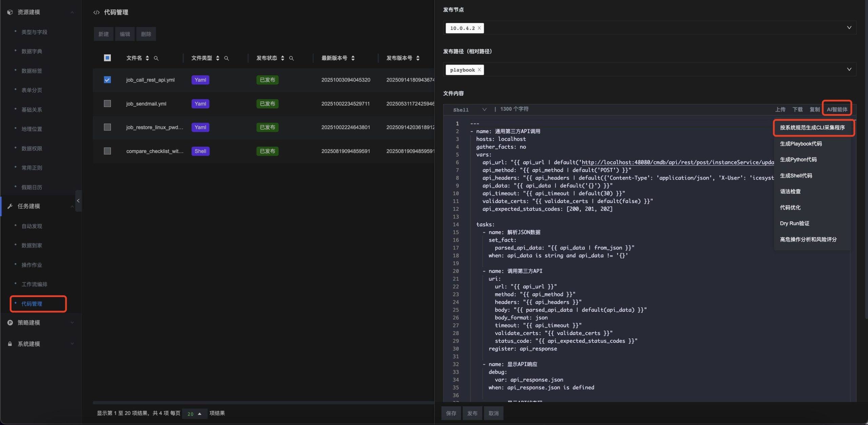Image resolution: width=868 pixels, height=425 pixels.
Task: Remove the playbook path tag
Action: click(479, 70)
